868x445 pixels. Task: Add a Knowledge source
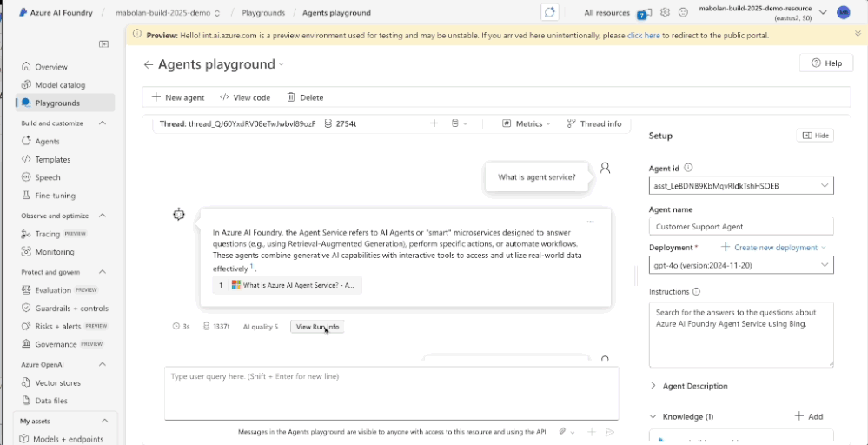click(x=809, y=416)
